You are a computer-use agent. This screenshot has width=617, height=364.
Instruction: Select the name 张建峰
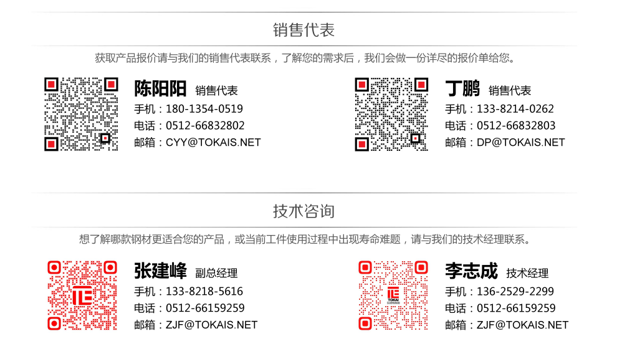[x=160, y=271]
